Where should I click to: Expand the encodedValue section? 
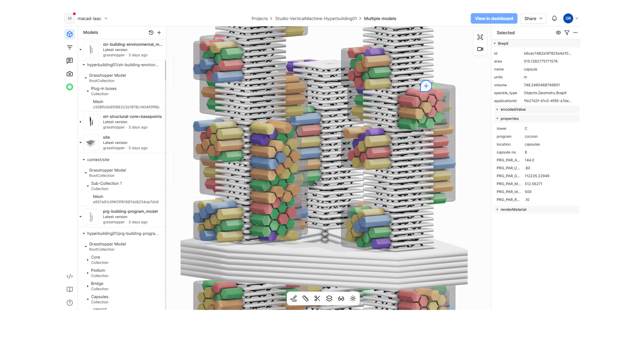tap(513, 109)
